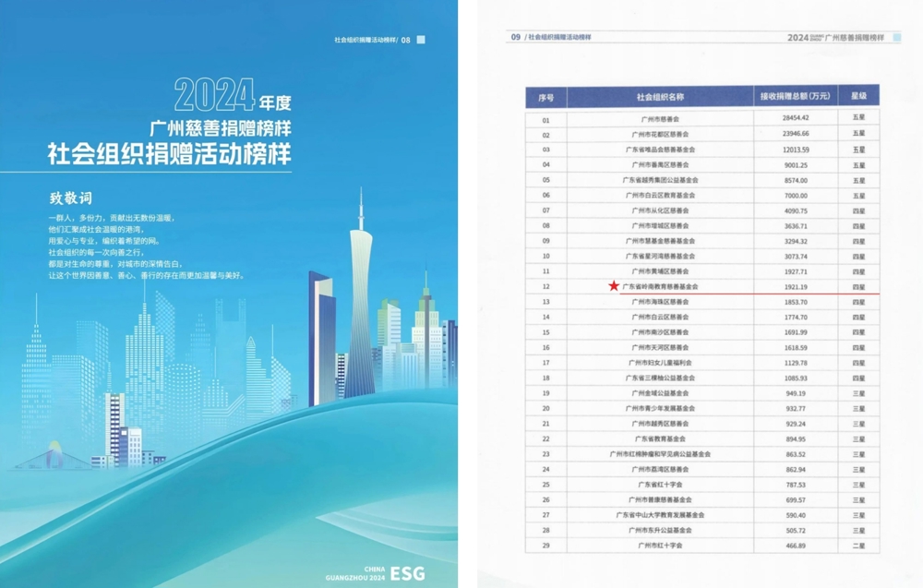Open the 广东省岭南教育慈善基金会 underlined row
Viewport: 923px width, 588px height.
pyautogui.click(x=660, y=287)
